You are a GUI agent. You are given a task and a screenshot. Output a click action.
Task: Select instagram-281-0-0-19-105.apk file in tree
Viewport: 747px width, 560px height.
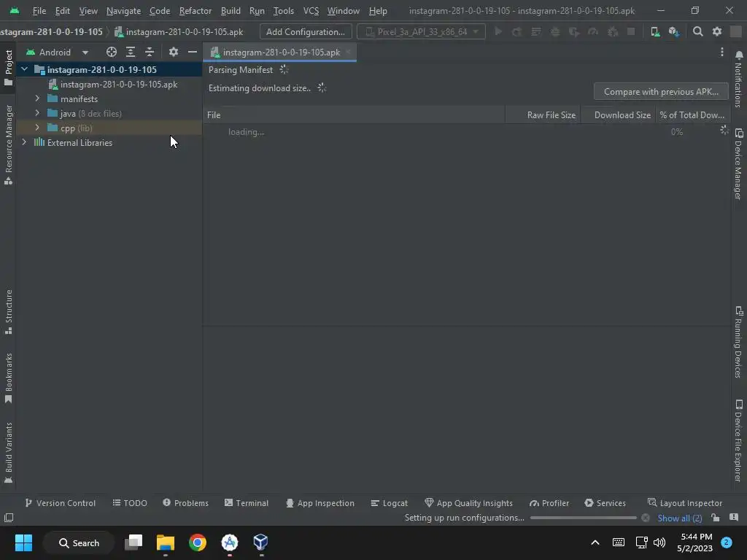click(113, 85)
